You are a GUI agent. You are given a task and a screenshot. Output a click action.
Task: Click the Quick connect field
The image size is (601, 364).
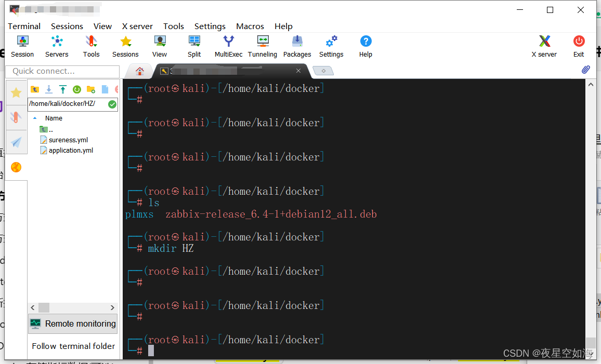click(x=62, y=71)
